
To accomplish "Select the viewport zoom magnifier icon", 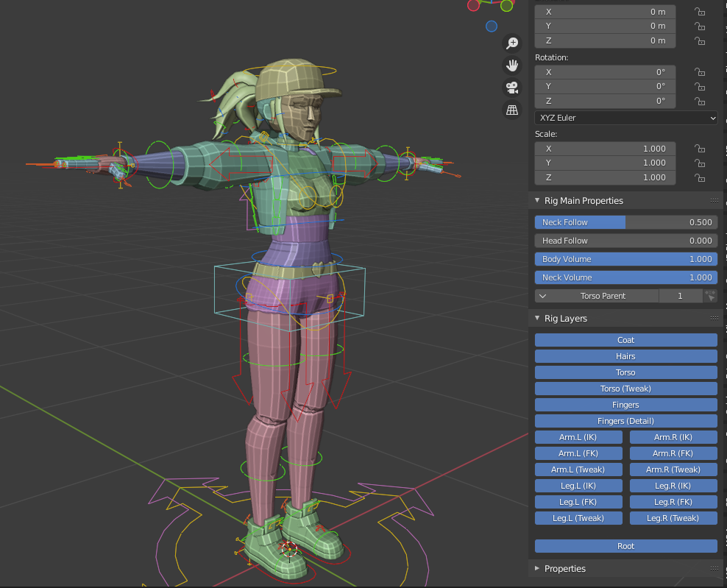I will tap(511, 43).
